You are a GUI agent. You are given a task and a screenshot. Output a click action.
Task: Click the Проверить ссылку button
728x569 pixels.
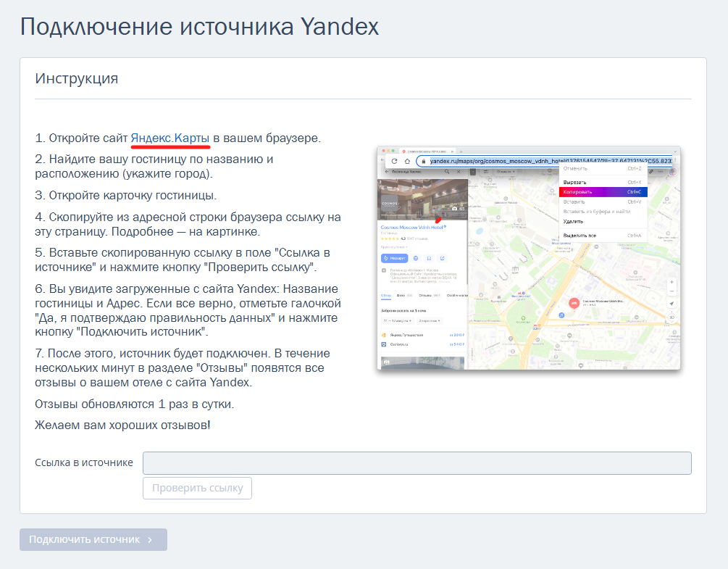tap(197, 488)
